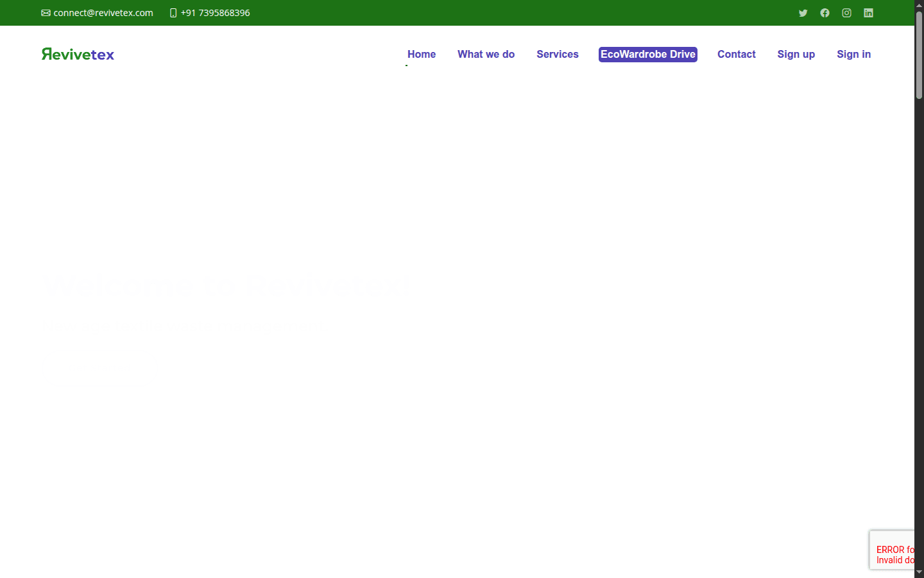This screenshot has height=578, width=924.
Task: Click the +91 7395868396 phone number
Action: [216, 13]
